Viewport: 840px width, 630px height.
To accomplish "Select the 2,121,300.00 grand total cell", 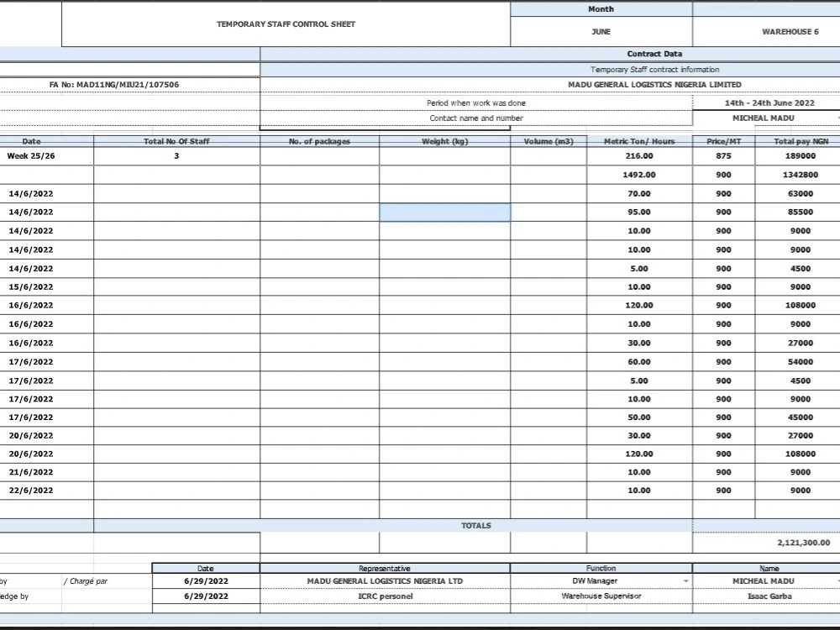I will [767, 543].
